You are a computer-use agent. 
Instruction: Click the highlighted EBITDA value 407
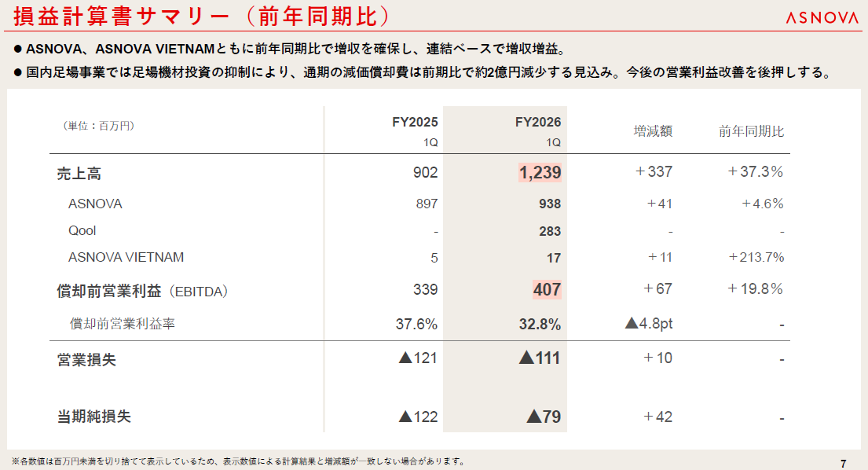[547, 289]
